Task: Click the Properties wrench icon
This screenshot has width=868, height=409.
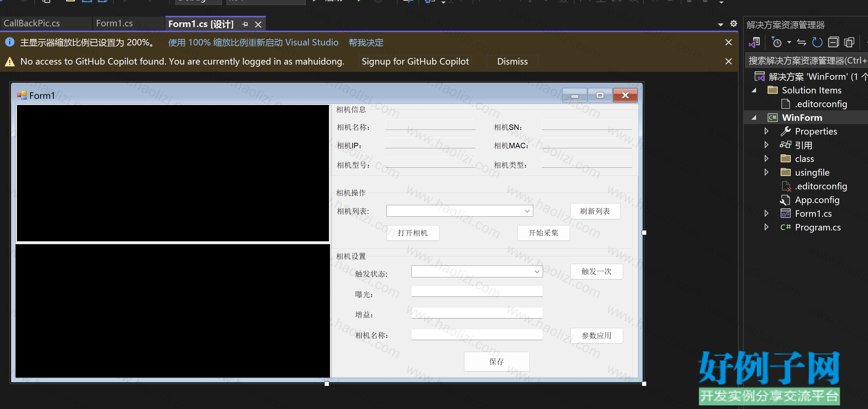Action: (x=785, y=131)
